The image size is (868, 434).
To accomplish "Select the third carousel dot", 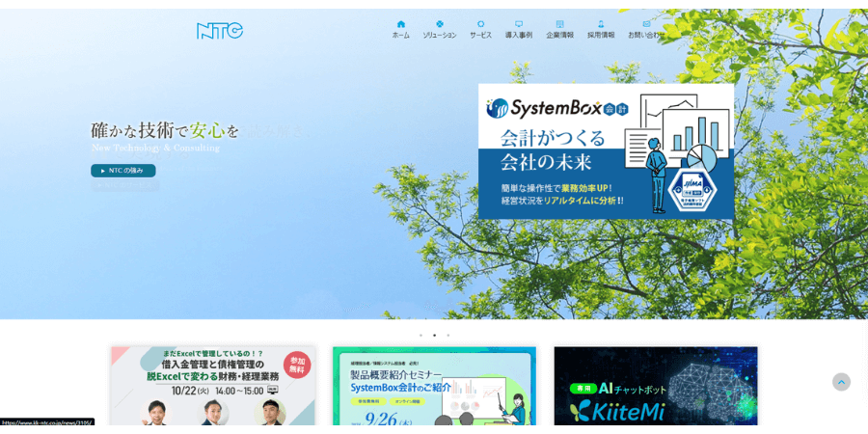I will [x=448, y=335].
